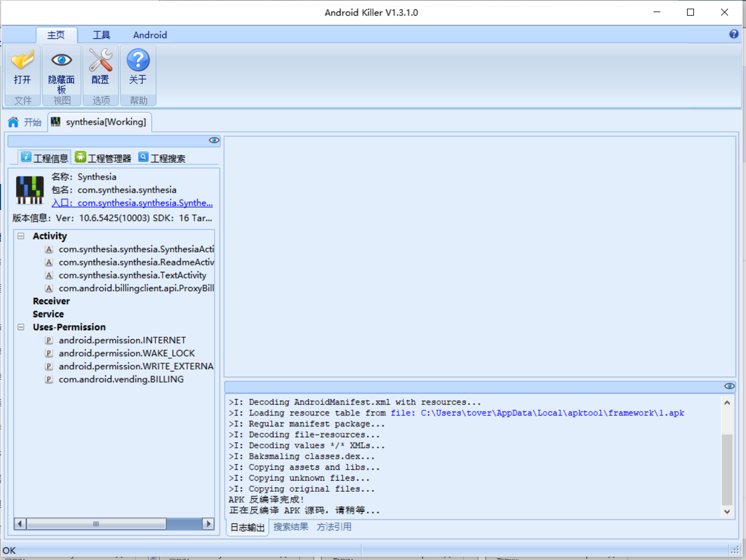Click the 'Baksmaling classes.dex...' log line
Image resolution: width=746 pixels, height=560 pixels.
[x=301, y=456]
